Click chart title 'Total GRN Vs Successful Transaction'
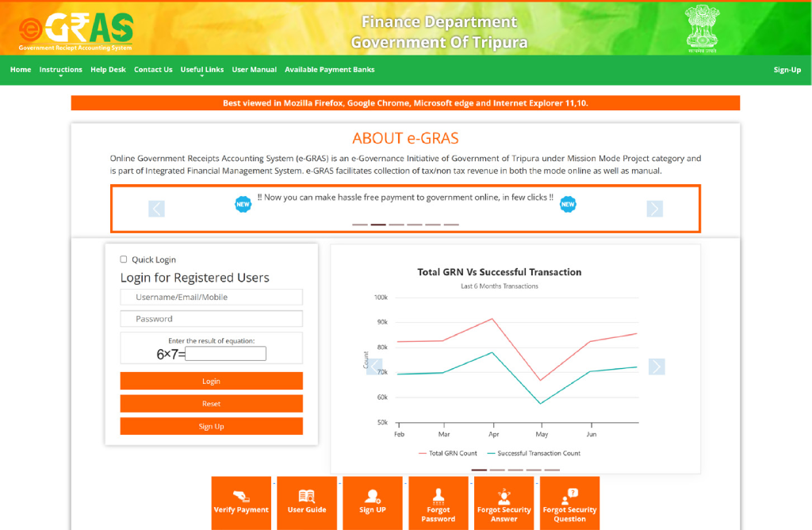Viewport: 812px width, 530px height. [x=500, y=272]
